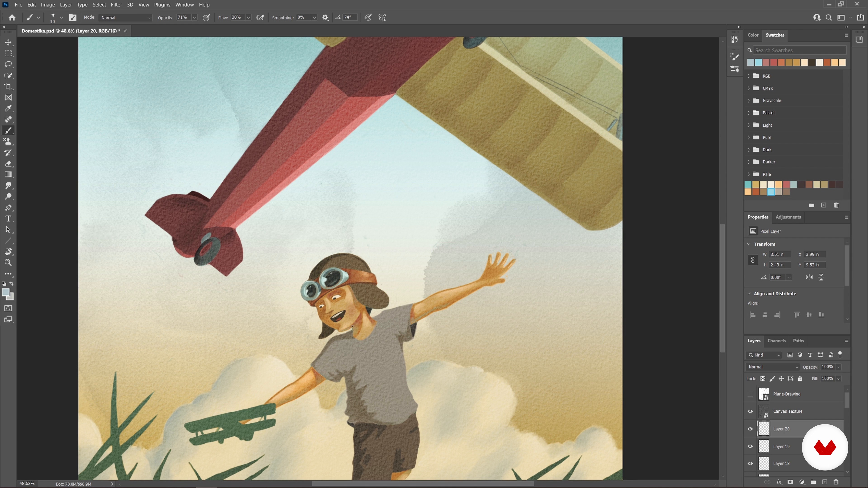Collapse Align and Distribute section
Image resolution: width=868 pixels, height=488 pixels.
pyautogui.click(x=749, y=293)
